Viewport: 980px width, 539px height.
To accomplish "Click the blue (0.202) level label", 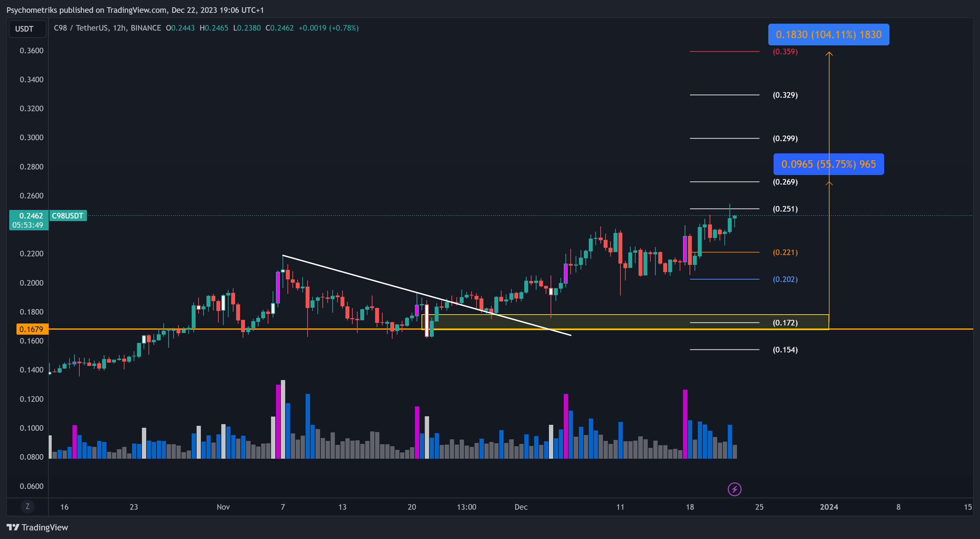I will coord(785,279).
